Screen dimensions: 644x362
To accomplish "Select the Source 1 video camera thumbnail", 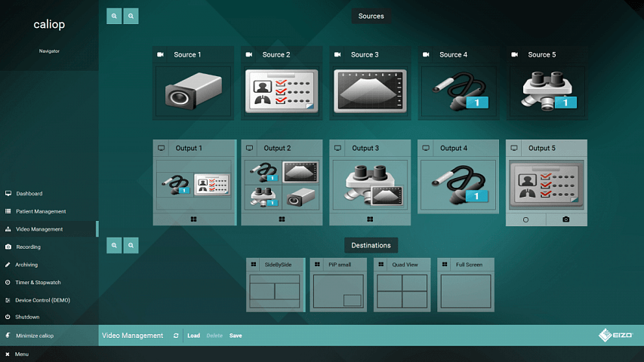I will point(193,91).
